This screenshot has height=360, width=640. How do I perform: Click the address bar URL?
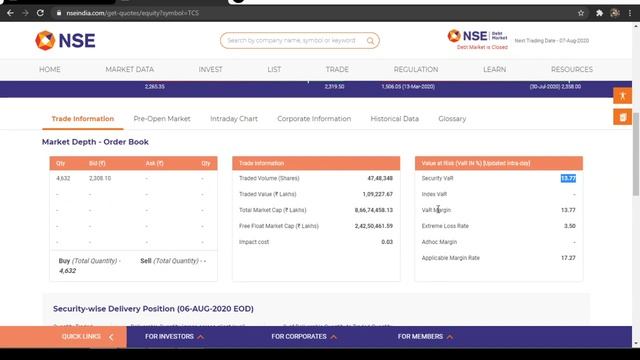point(132,13)
